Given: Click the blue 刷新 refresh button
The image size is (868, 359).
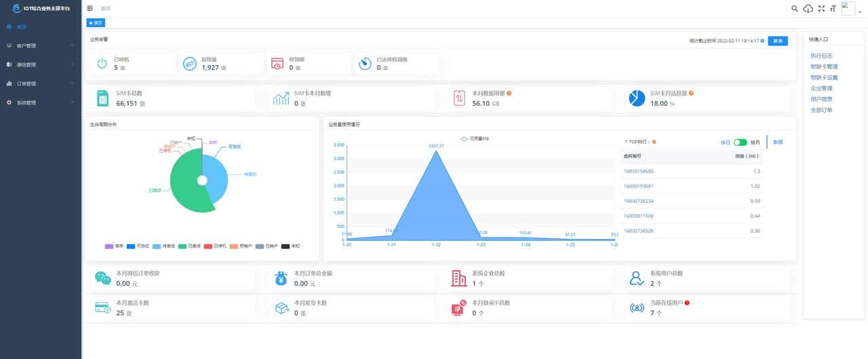Looking at the screenshot, I should point(778,41).
